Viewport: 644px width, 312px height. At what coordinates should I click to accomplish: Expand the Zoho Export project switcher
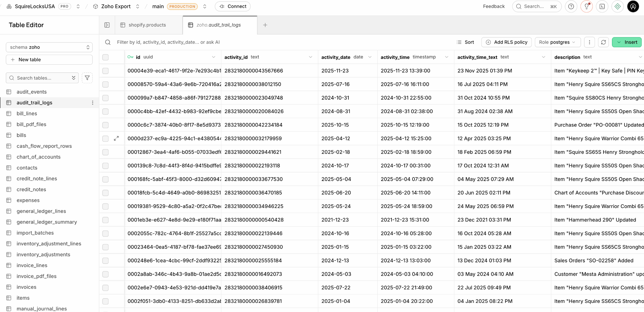click(x=137, y=6)
